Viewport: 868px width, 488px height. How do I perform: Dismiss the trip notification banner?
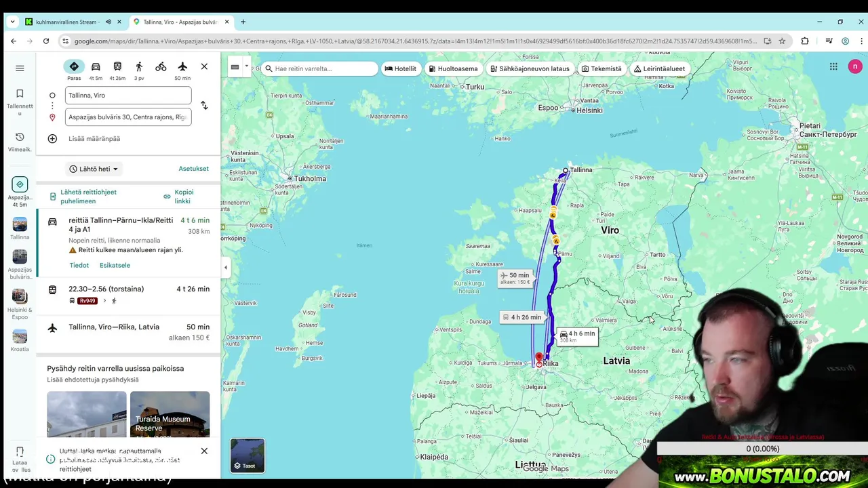click(x=204, y=451)
